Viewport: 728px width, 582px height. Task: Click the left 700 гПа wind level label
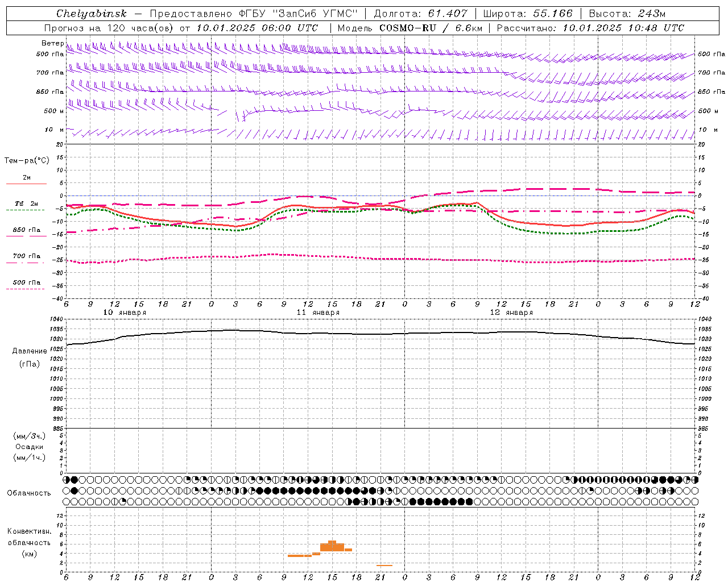(x=50, y=73)
